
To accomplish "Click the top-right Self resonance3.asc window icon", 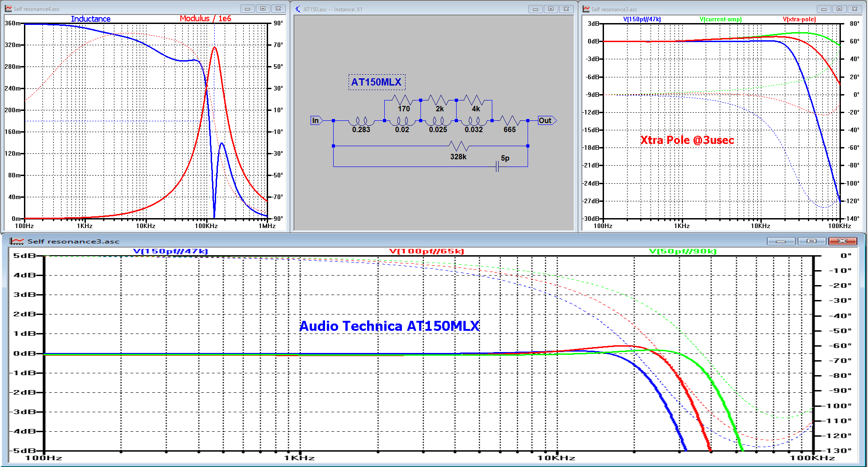I will coord(586,9).
